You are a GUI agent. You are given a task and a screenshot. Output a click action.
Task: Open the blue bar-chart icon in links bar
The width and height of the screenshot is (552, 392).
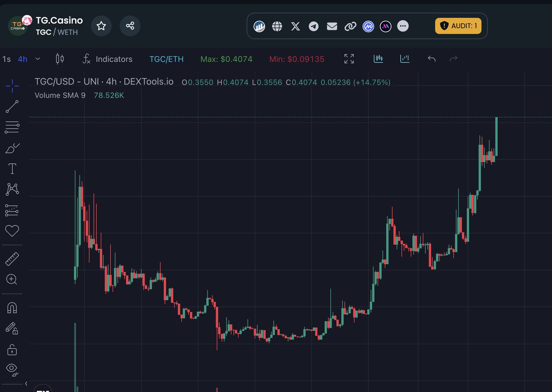[259, 26]
